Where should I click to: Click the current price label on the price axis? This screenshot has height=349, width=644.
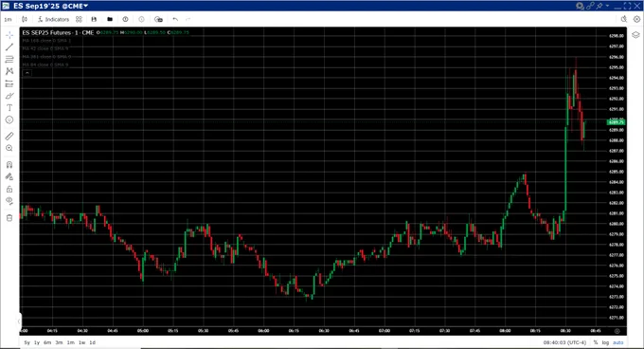point(616,122)
